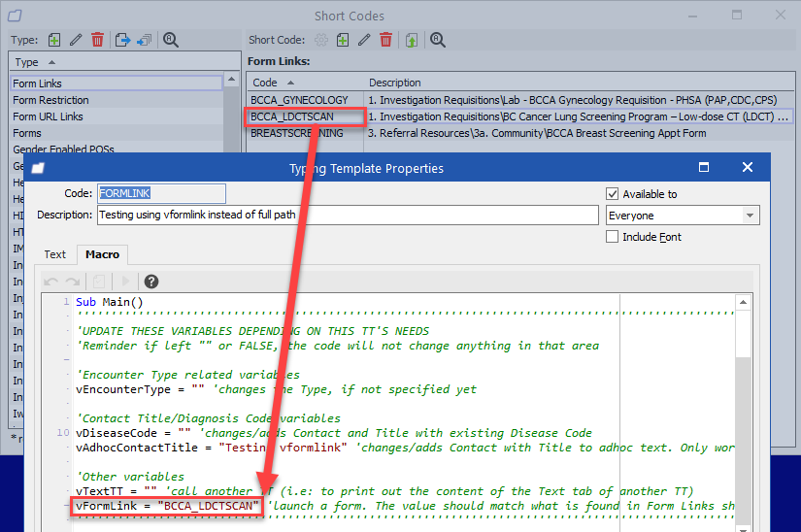The image size is (801, 532).
Task: Select Form URL Links in the Type list
Action: point(117,116)
